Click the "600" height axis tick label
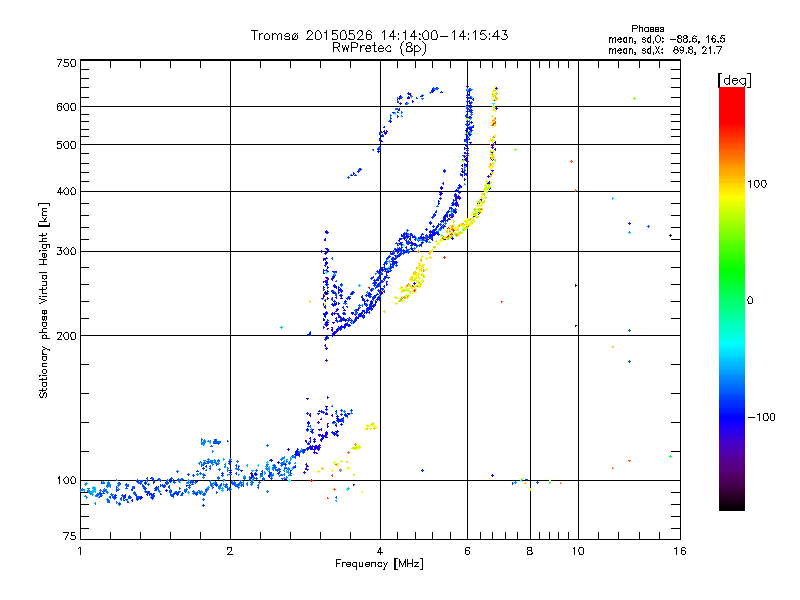 pyautogui.click(x=66, y=107)
